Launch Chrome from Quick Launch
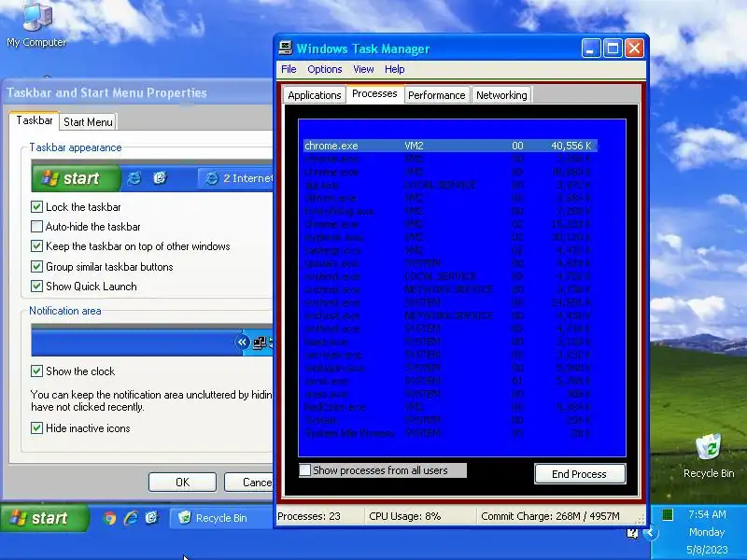Viewport: 747px width, 560px height. 109,518
